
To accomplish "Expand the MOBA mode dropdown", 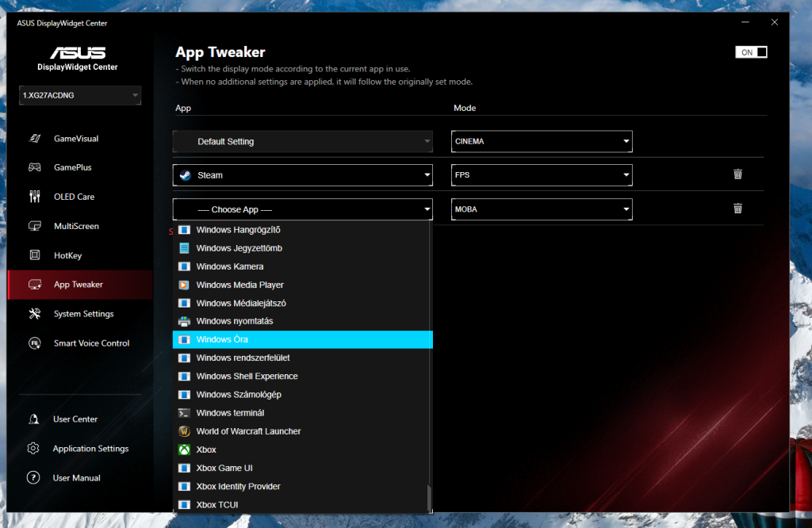I will point(542,209).
